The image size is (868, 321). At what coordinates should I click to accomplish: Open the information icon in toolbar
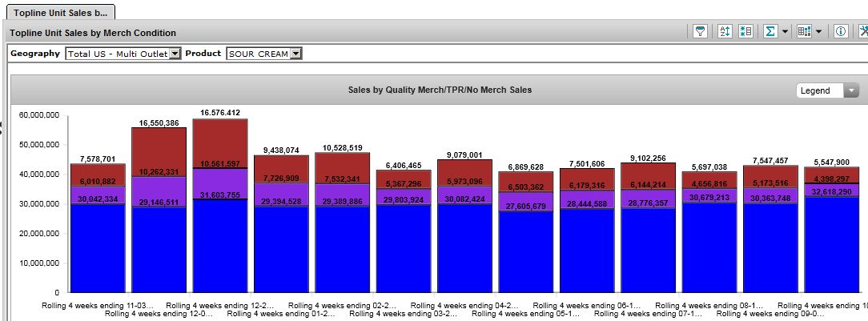841,32
